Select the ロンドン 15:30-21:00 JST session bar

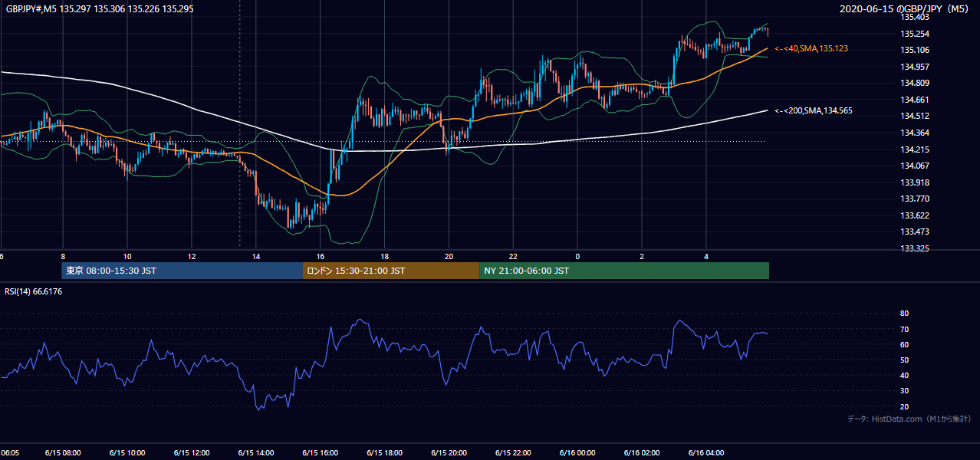coord(391,271)
